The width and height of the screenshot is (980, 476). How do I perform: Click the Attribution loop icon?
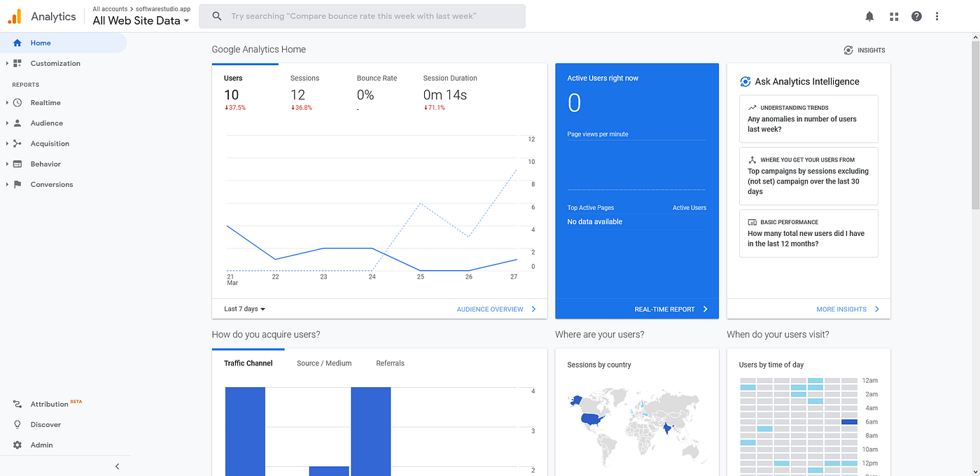coord(17,404)
